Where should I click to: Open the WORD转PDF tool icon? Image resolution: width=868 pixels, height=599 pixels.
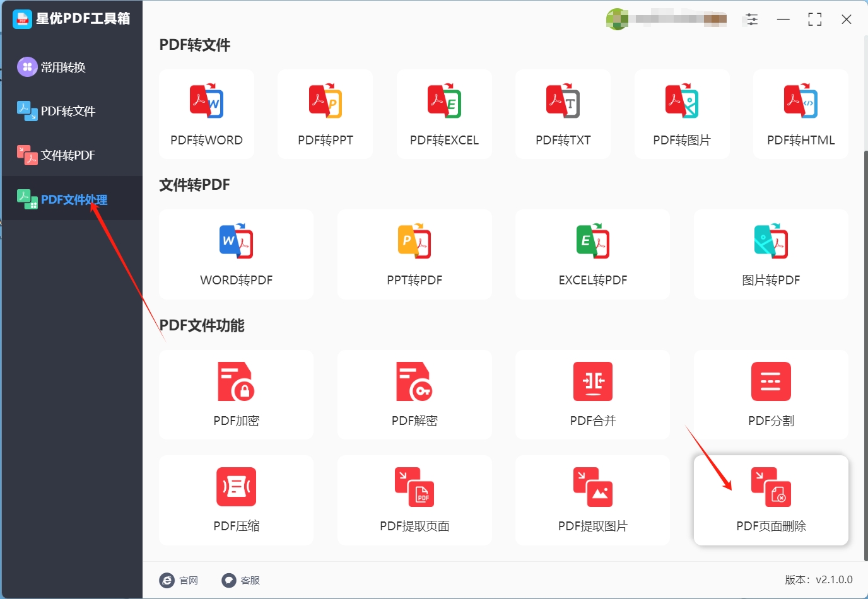[236, 241]
